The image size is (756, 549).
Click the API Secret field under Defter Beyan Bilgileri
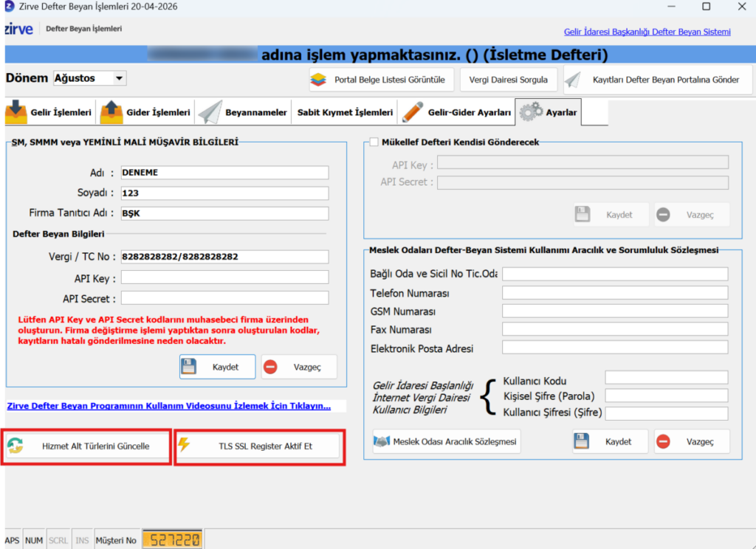coord(224,297)
